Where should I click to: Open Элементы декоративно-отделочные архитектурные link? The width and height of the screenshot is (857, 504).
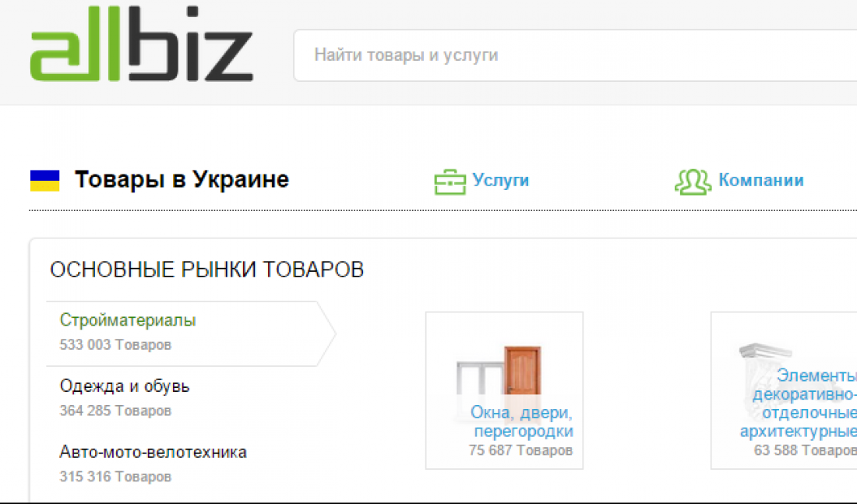point(799,404)
